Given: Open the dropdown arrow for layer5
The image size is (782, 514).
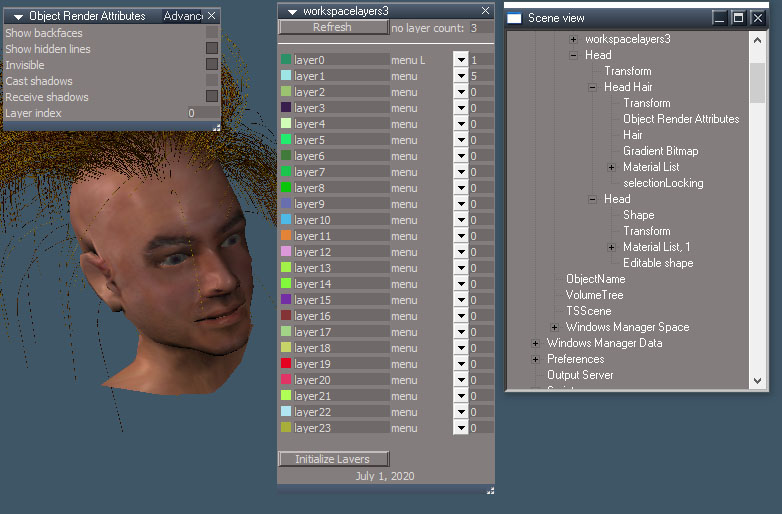Looking at the screenshot, I should tap(461, 140).
